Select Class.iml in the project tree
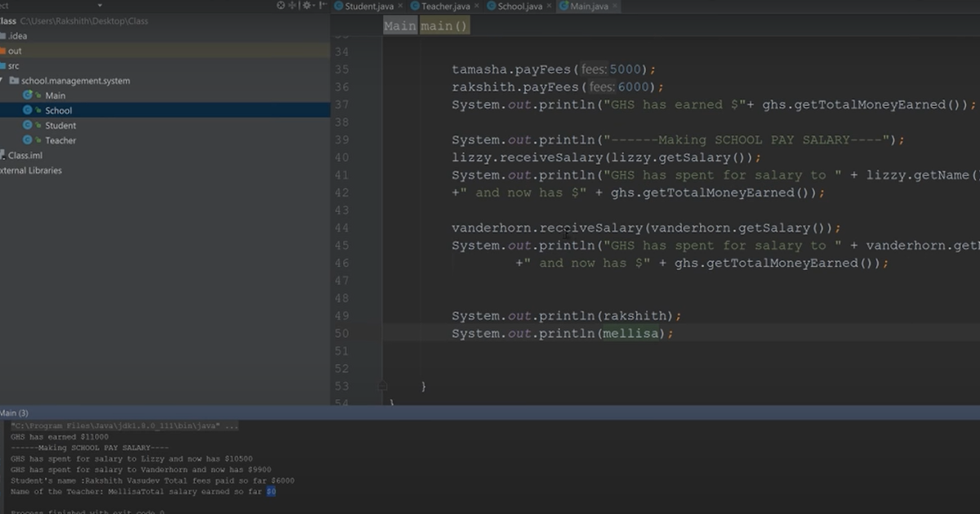The height and width of the screenshot is (514, 980). click(24, 155)
